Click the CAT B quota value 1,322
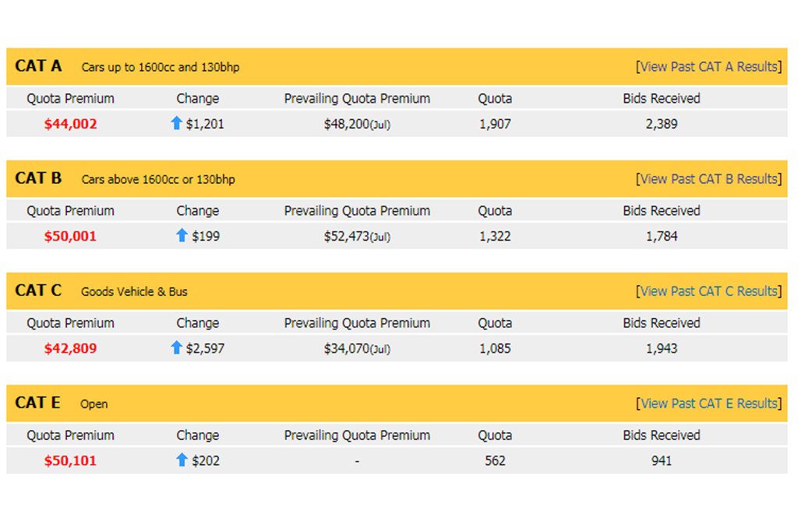798x532 pixels. tap(495, 237)
